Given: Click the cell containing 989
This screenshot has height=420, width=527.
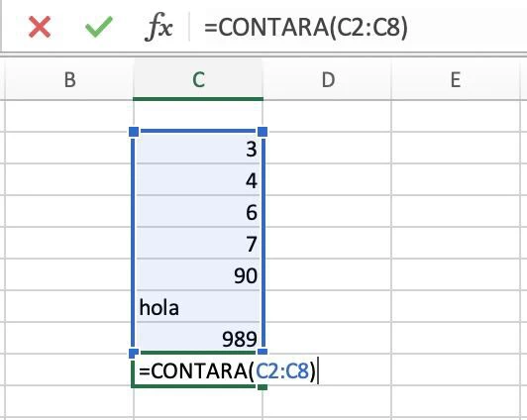Looking at the screenshot, I should 198,338.
